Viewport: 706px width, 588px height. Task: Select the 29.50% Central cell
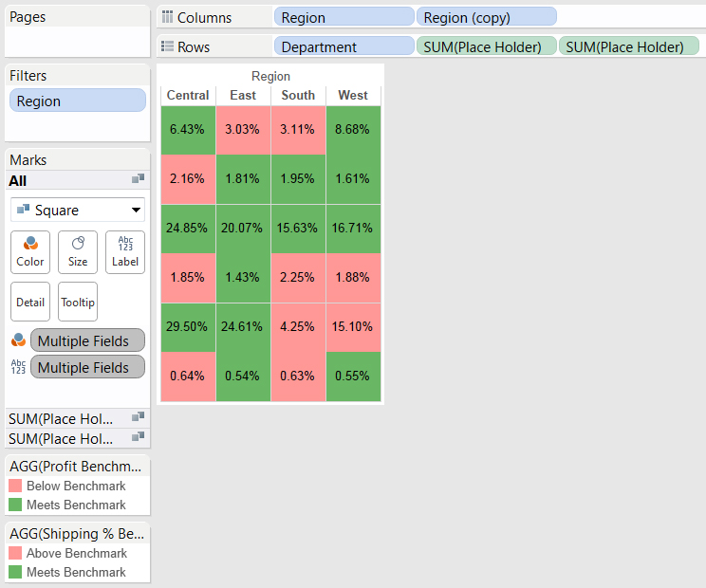(188, 327)
